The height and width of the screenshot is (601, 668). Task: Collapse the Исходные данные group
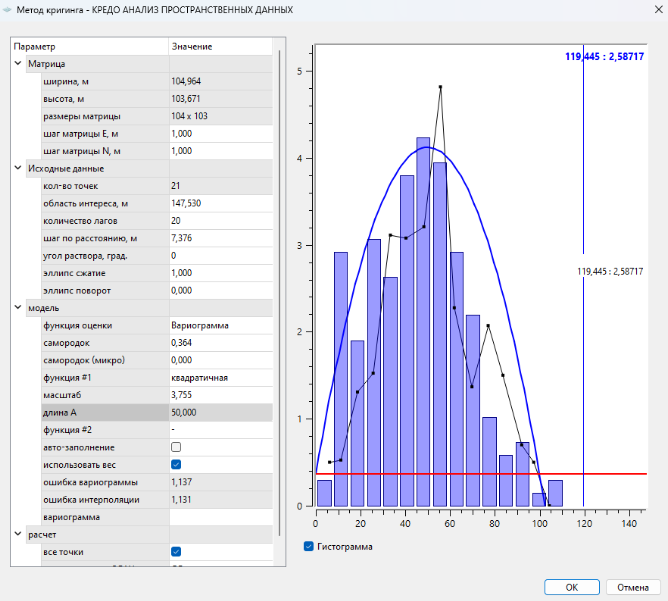tap(19, 169)
